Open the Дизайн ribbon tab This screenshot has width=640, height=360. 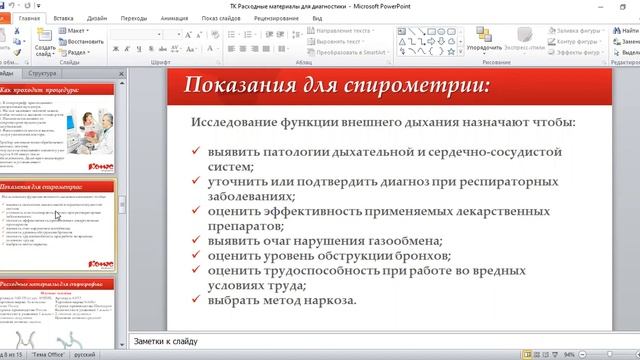point(97,18)
